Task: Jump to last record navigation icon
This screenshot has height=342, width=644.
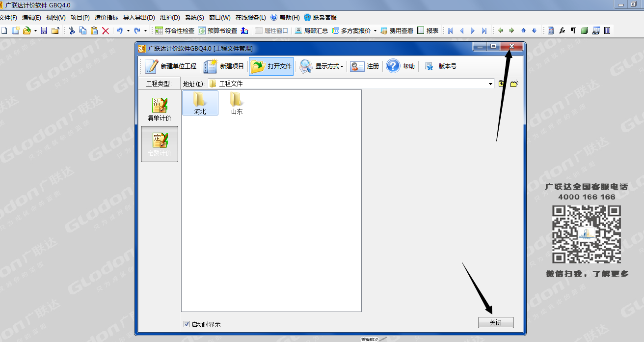Action: [x=484, y=30]
